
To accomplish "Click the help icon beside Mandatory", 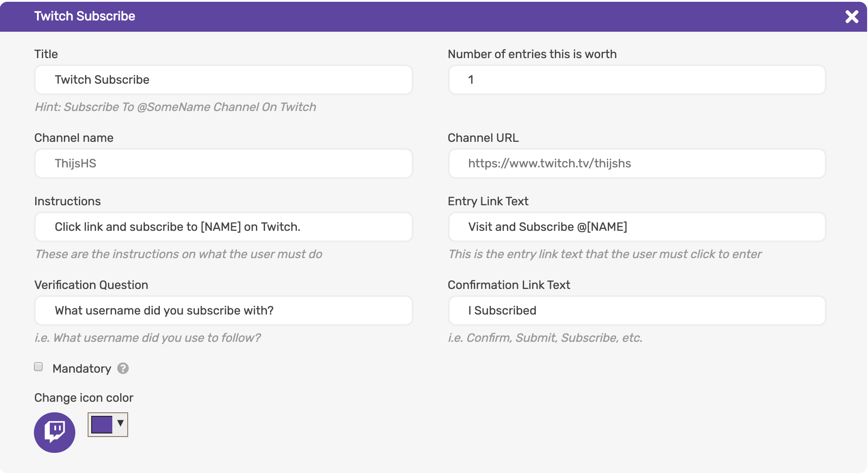I will (122, 368).
